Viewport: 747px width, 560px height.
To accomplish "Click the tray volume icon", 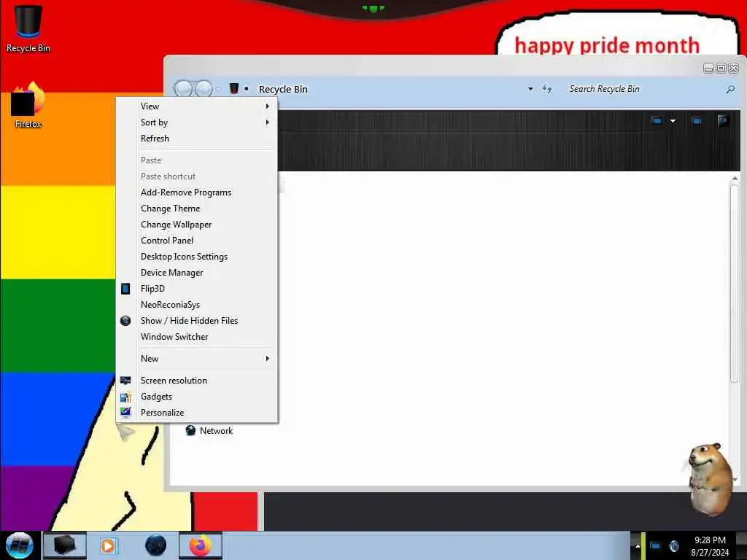I will pos(674,545).
